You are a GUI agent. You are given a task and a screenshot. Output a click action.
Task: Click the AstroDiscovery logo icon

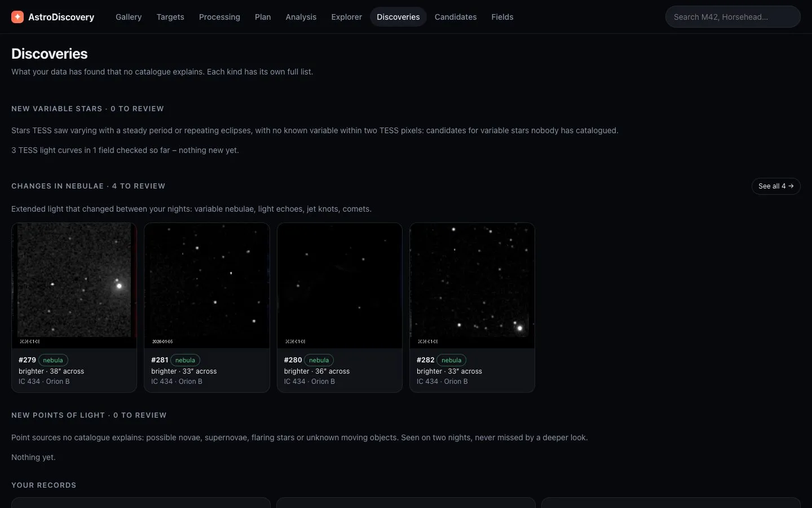[17, 17]
